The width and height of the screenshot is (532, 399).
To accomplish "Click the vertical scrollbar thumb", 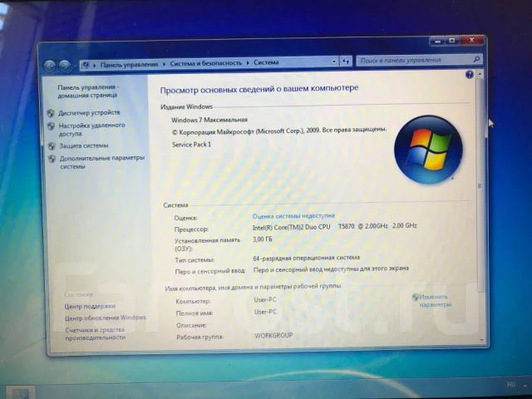I will 480,186.
